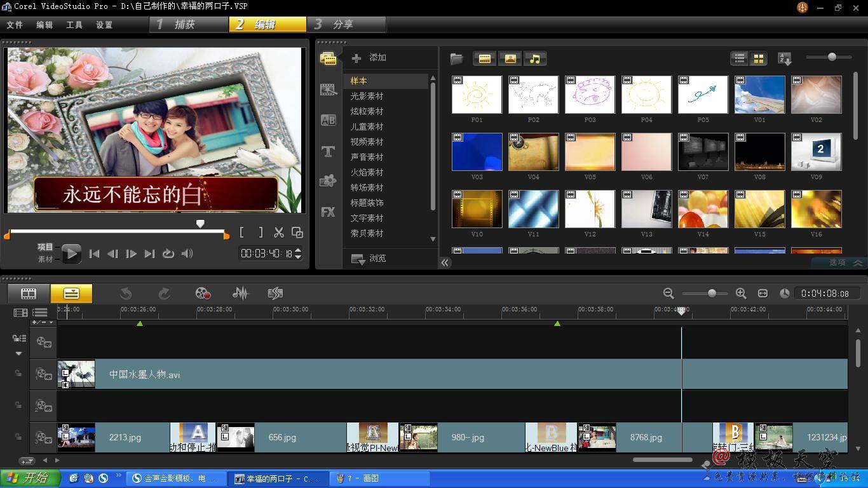Select the 转场素材 library folder
This screenshot has width=868, height=488.
pyautogui.click(x=367, y=187)
